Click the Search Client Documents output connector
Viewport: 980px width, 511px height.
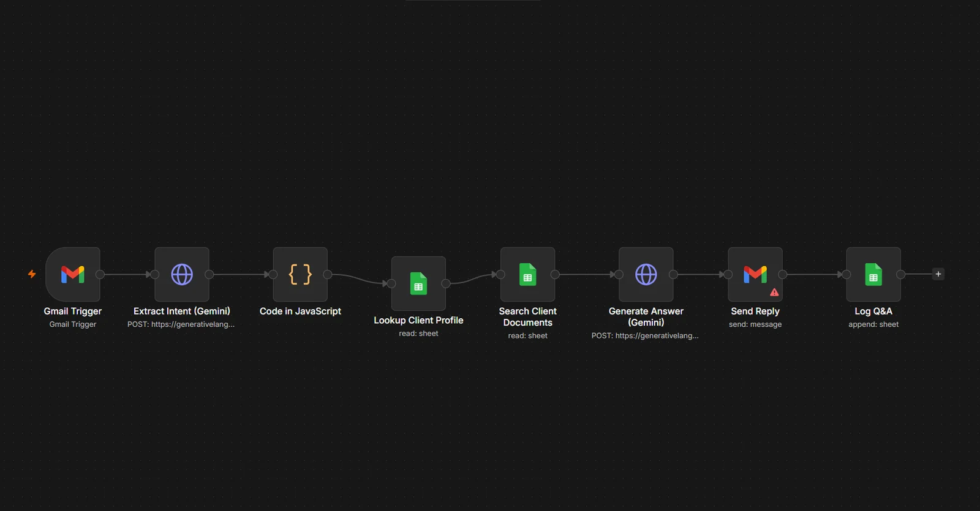point(555,274)
